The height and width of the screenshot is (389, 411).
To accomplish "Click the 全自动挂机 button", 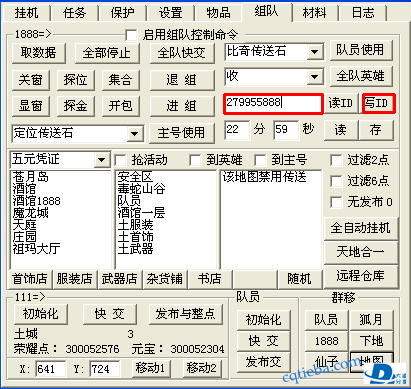I will [x=361, y=228].
